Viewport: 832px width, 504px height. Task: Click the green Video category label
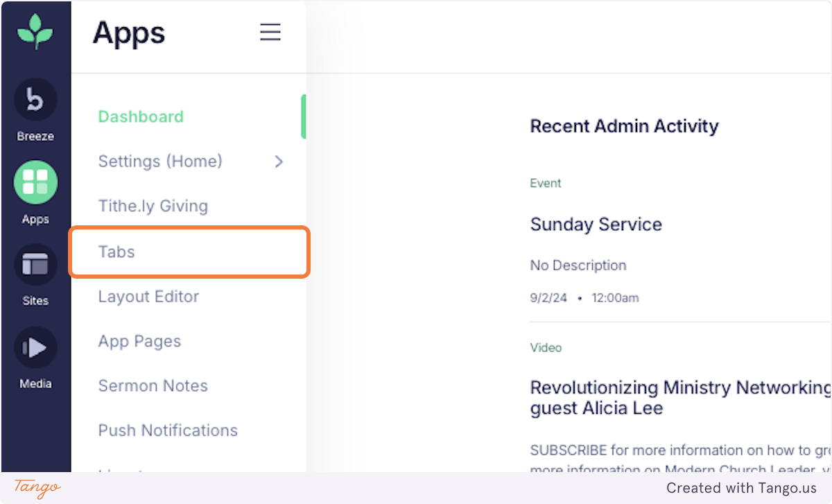coord(546,347)
